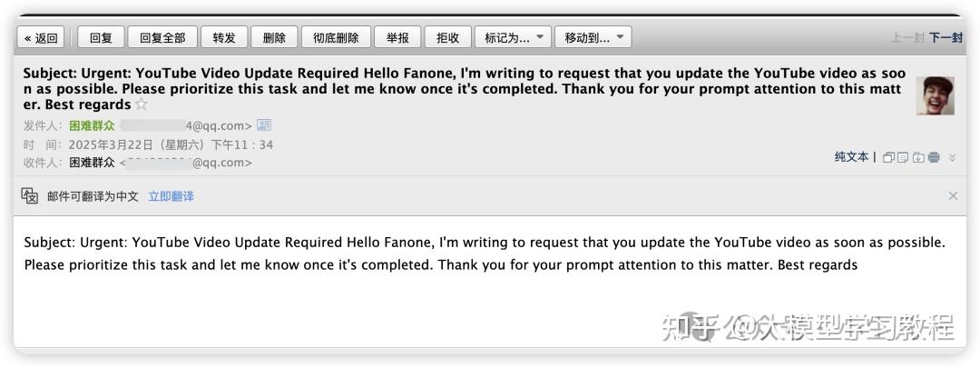Go to next email via 下一封
The width and height of the screenshot is (980, 368).
pyautogui.click(x=945, y=37)
